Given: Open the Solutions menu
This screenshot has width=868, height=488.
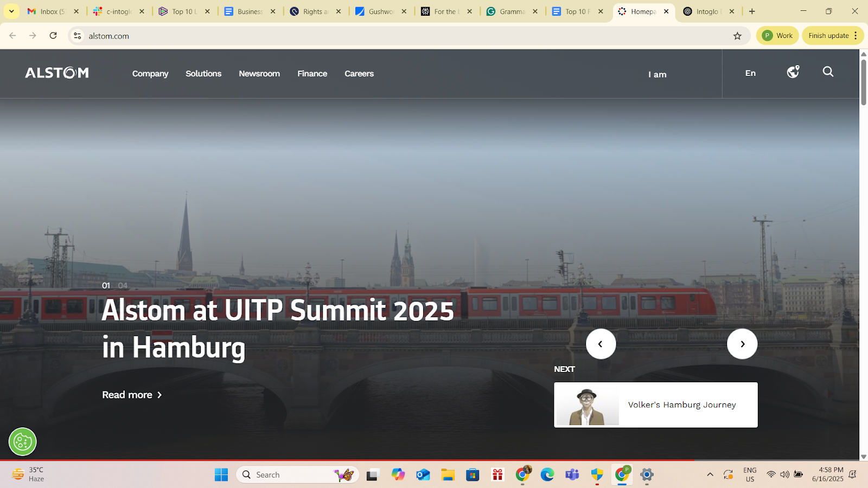Looking at the screenshot, I should click(x=203, y=74).
